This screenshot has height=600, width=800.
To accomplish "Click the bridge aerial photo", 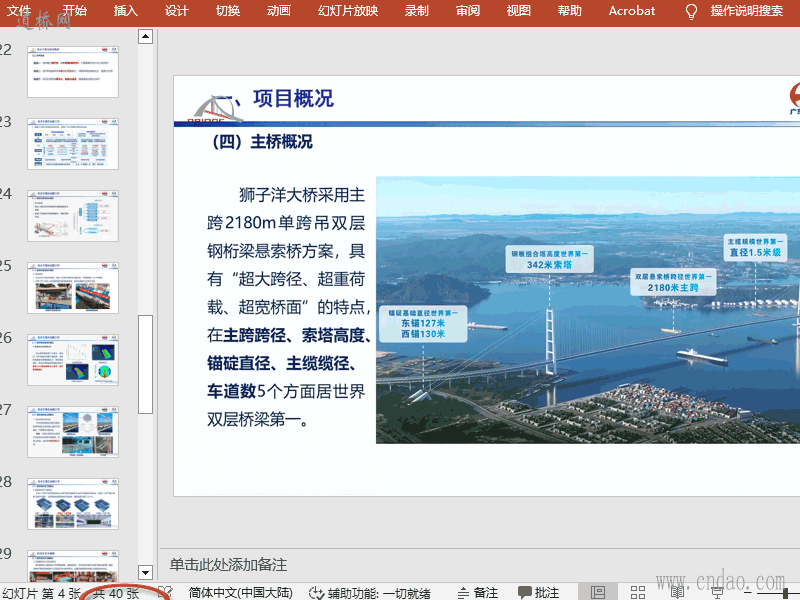I will pyautogui.click(x=588, y=310).
